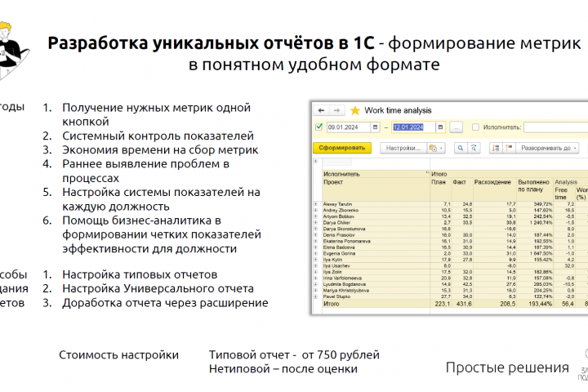Click the Факт column header

coord(462,189)
